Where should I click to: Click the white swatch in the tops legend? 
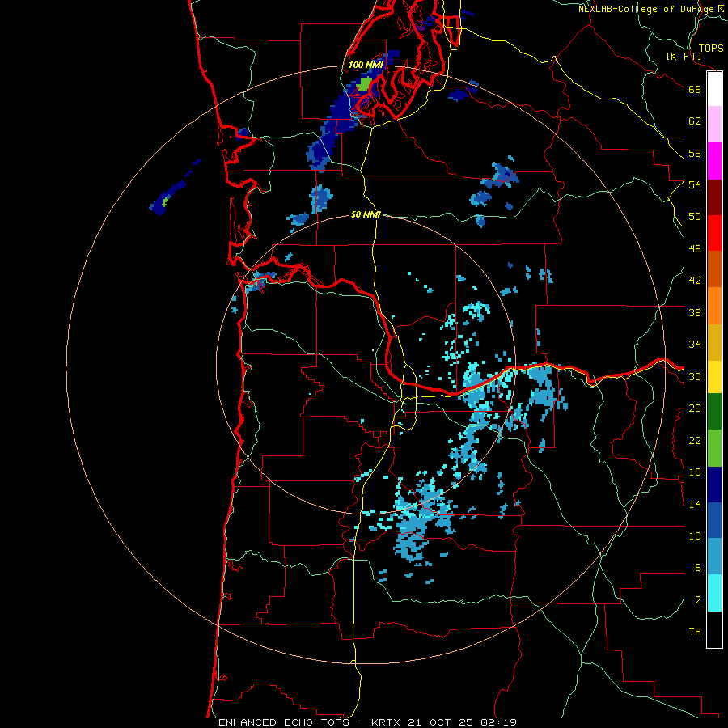click(x=714, y=89)
